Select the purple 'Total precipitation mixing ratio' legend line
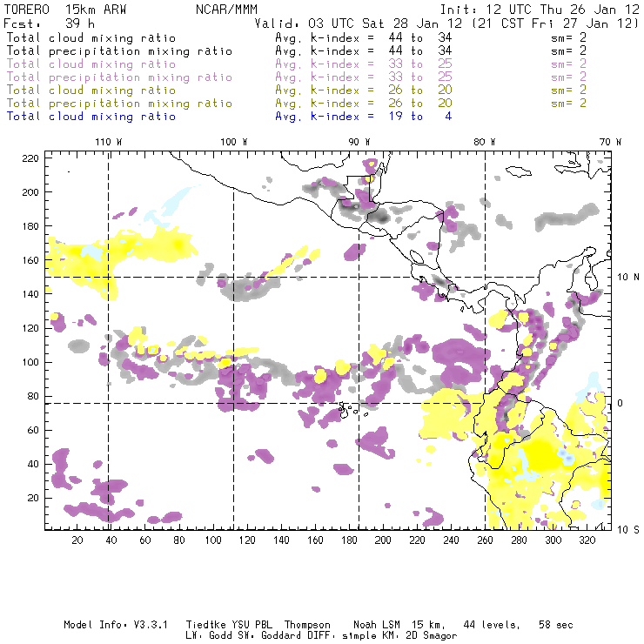644x644 pixels. tap(119, 77)
